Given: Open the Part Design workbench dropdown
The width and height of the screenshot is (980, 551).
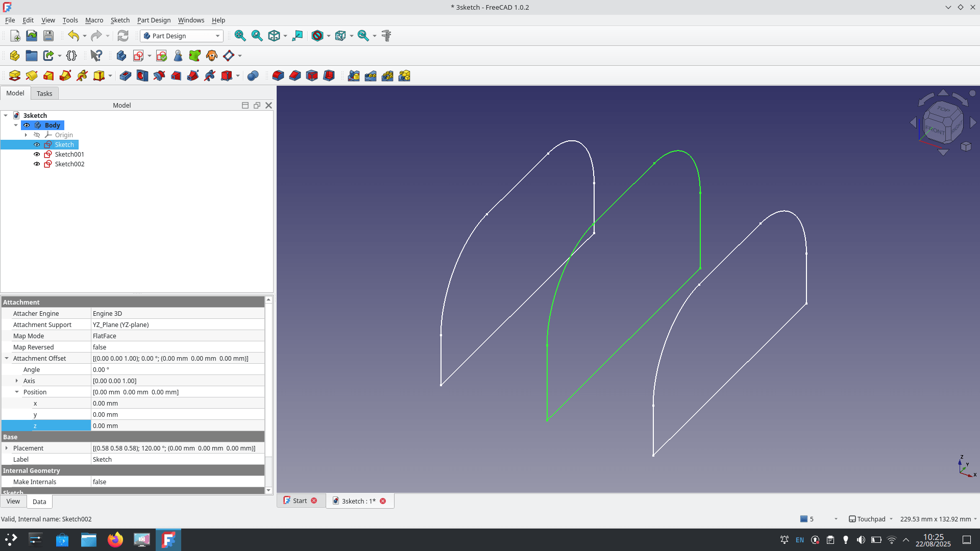Looking at the screenshot, I should point(182,36).
